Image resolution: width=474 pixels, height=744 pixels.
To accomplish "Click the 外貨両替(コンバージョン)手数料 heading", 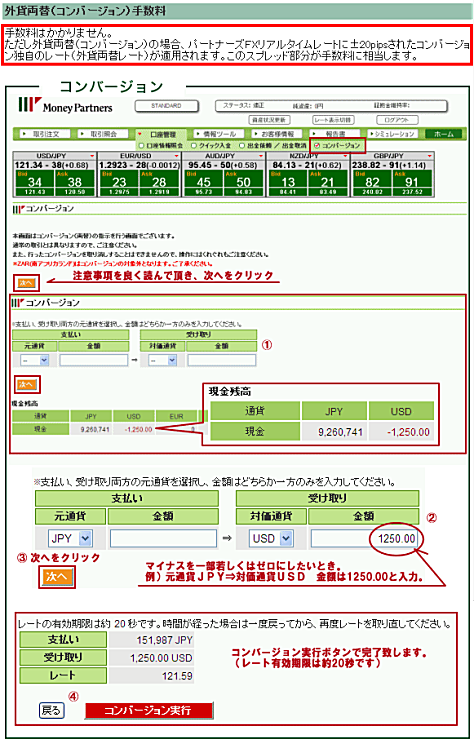I will 85,10.
